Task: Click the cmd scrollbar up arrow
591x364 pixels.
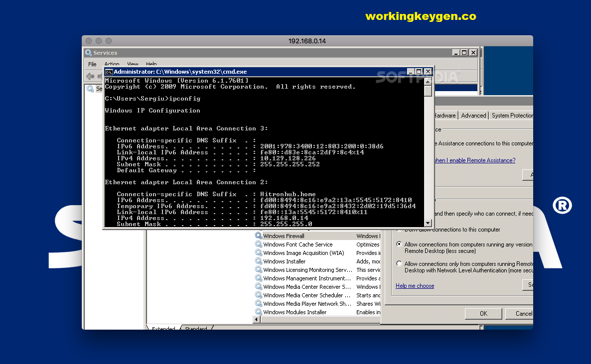Action: tap(428, 82)
